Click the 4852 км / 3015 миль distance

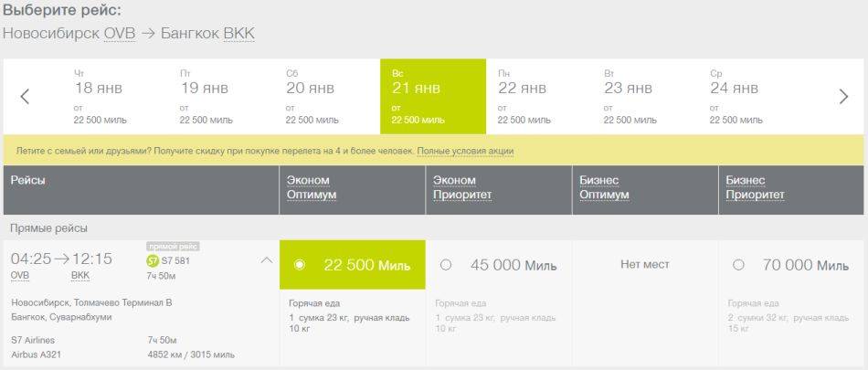[x=191, y=354]
